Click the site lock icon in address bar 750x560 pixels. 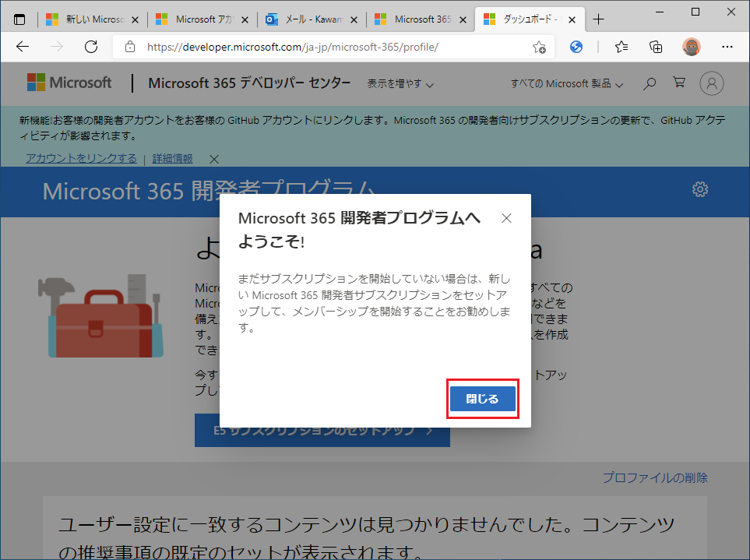tap(129, 47)
